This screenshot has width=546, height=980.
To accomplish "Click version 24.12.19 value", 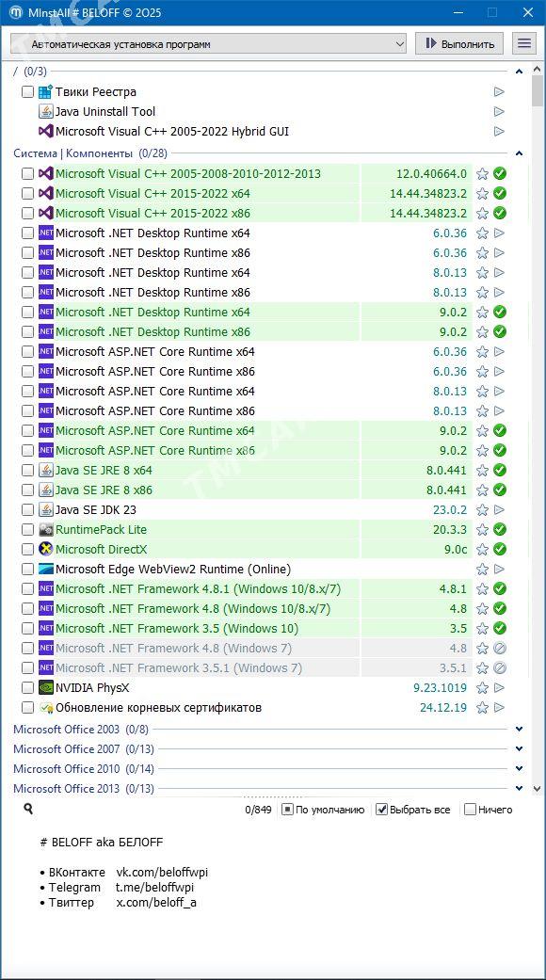I will [443, 708].
